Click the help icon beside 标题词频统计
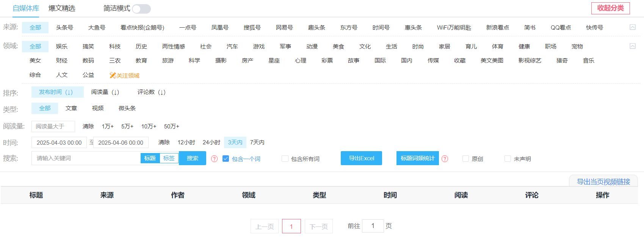Image resolution: width=644 pixels, height=250 pixels. point(445,159)
